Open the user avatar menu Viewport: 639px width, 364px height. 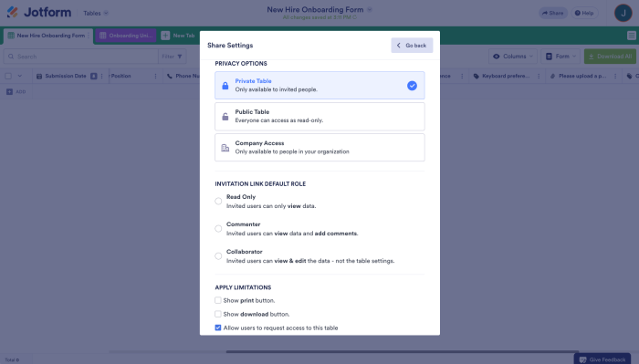pyautogui.click(x=623, y=13)
